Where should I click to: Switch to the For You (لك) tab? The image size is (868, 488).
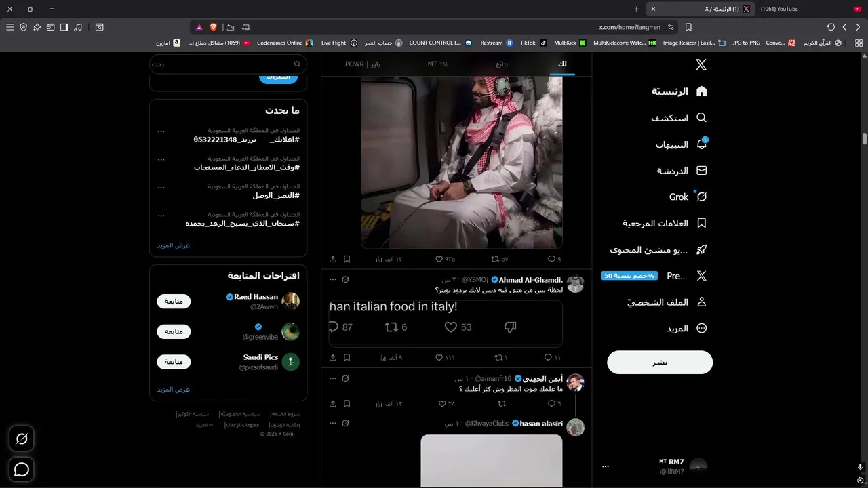pos(562,64)
